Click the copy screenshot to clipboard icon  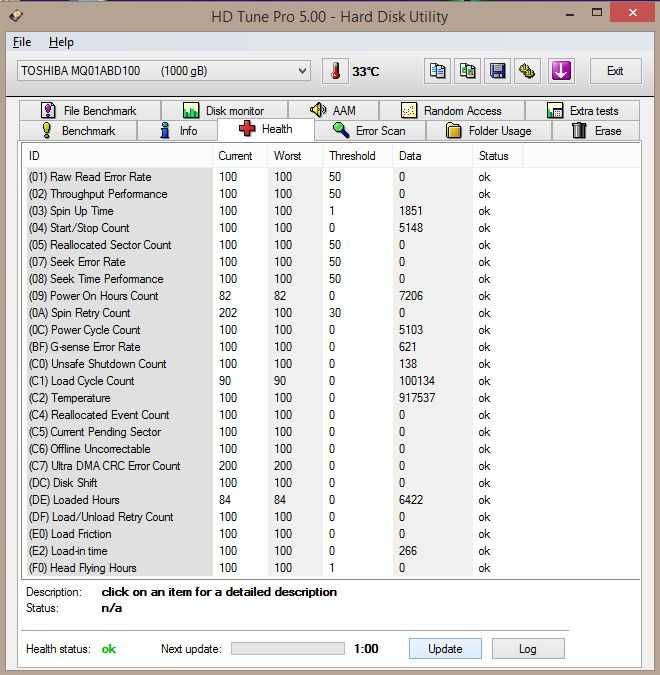tap(468, 71)
